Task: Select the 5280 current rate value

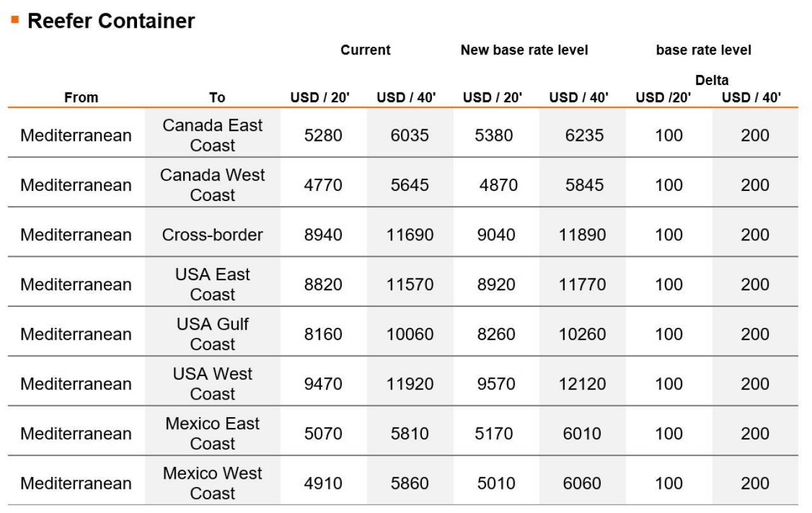Action: click(x=323, y=135)
